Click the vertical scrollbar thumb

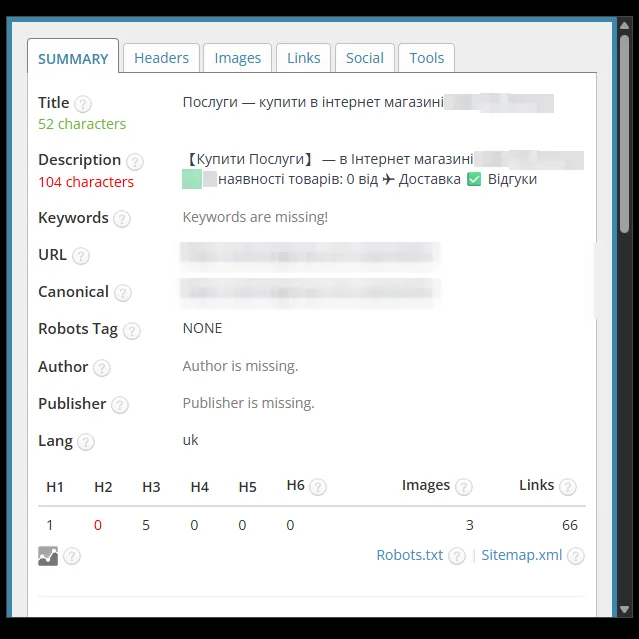point(624,134)
